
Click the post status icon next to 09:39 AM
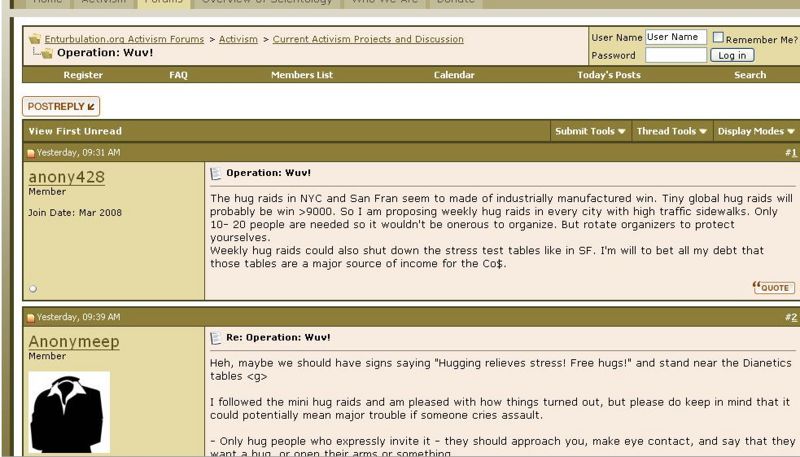coord(31,317)
